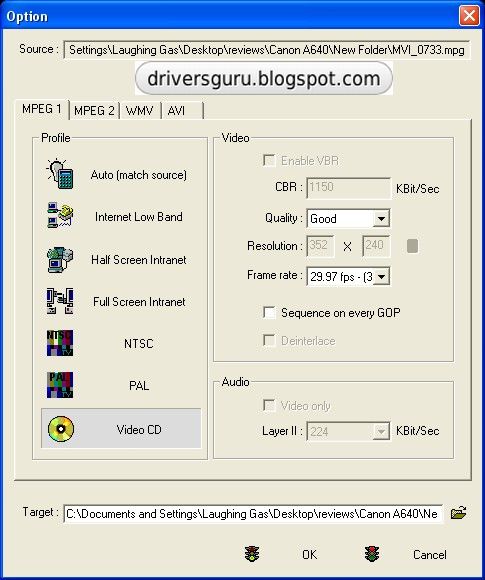The height and width of the screenshot is (580, 485).
Task: Open the Frame rate dropdown
Action: pyautogui.click(x=348, y=276)
